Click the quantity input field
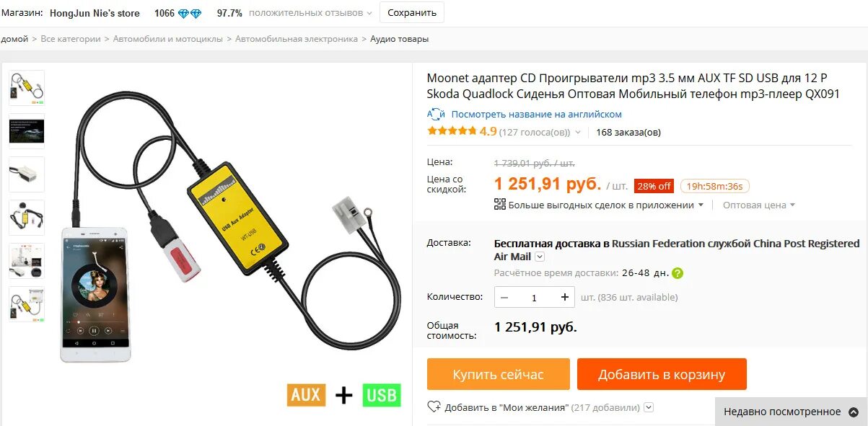This screenshot has height=426, width=868. [x=535, y=297]
